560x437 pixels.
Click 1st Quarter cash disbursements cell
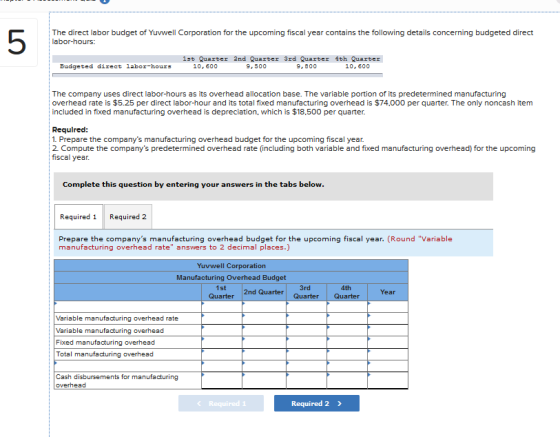coord(222,380)
